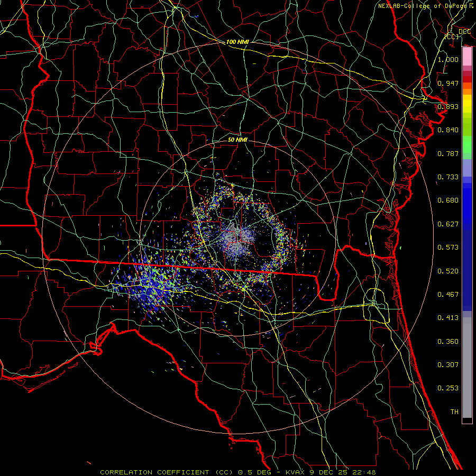Click the 0.573 legend value
The width and height of the screenshot is (476, 476).
click(448, 248)
